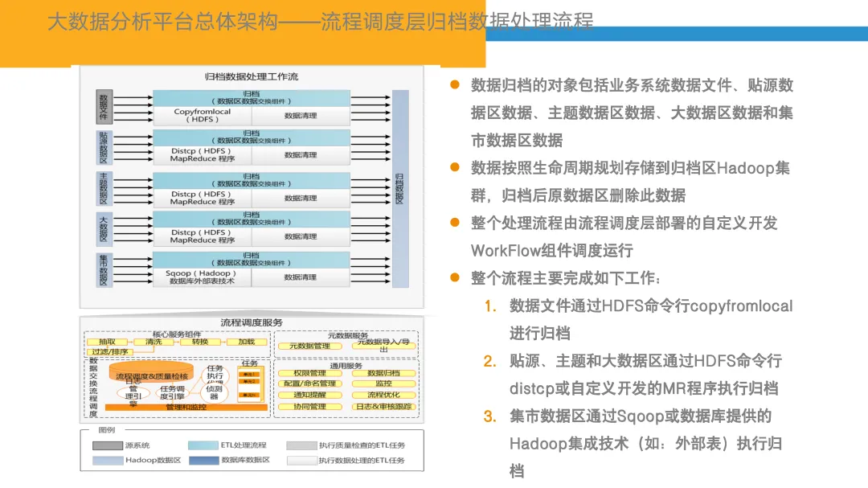Click the 加载 step box
The width and height of the screenshot is (868, 488).
(247, 342)
